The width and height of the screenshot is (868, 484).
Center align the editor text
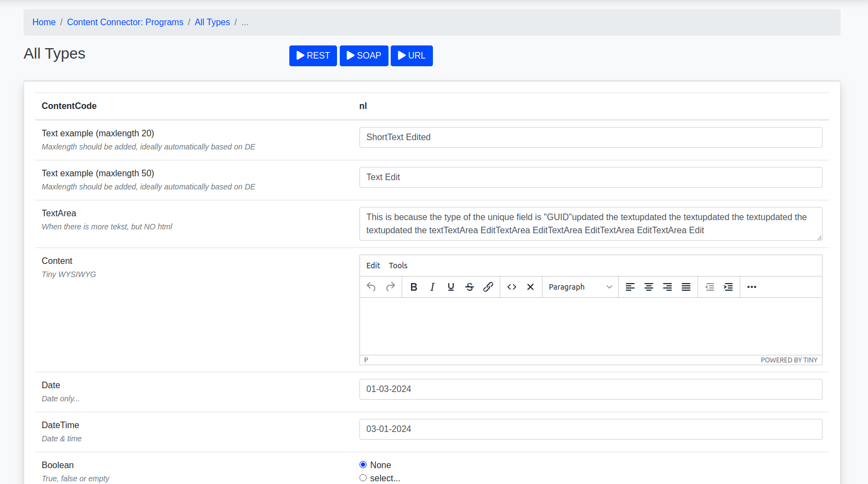649,287
